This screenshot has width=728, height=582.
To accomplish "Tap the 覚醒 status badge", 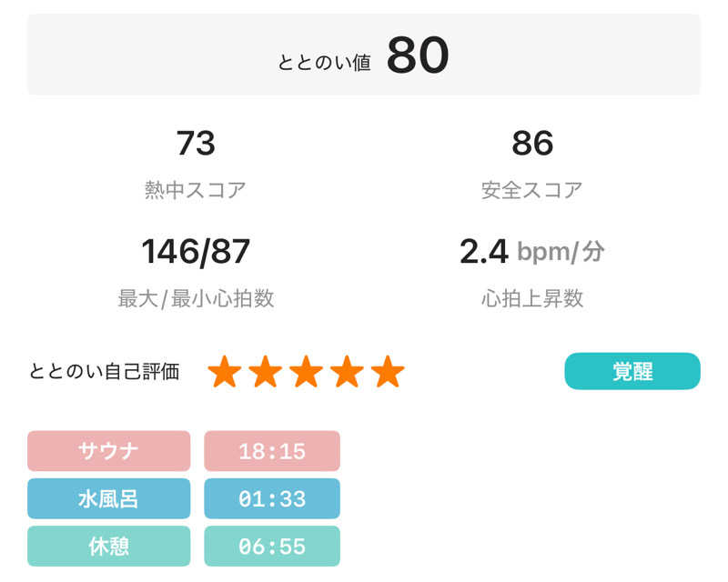I will tap(632, 371).
